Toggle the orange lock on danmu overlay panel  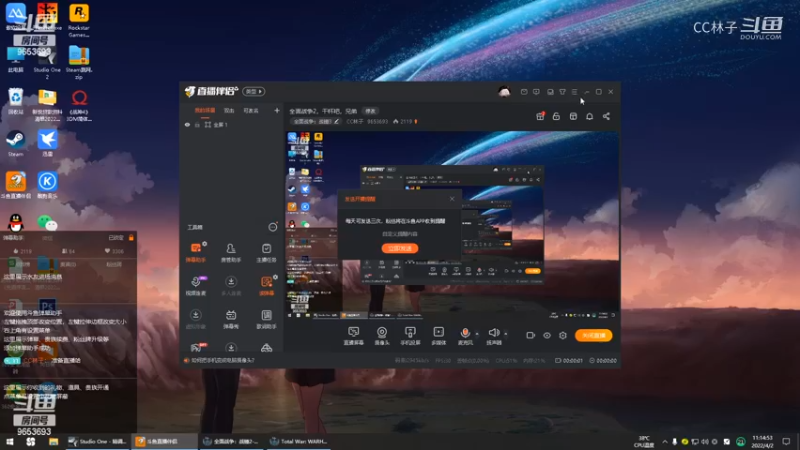(131, 238)
